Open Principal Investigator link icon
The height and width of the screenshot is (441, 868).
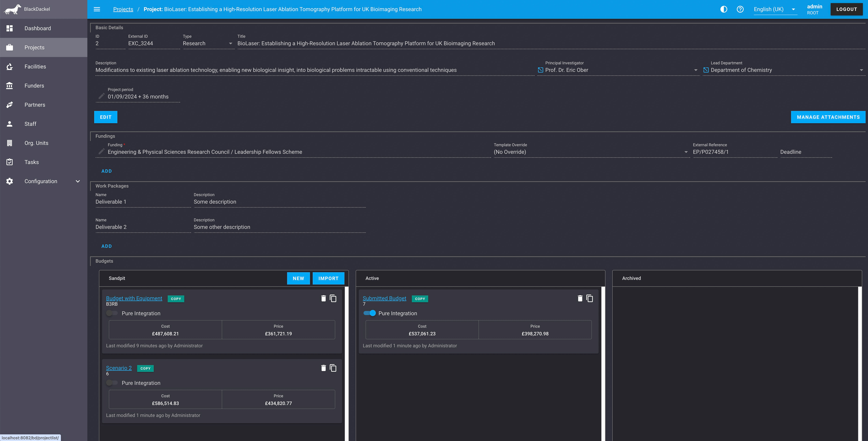pyautogui.click(x=540, y=70)
